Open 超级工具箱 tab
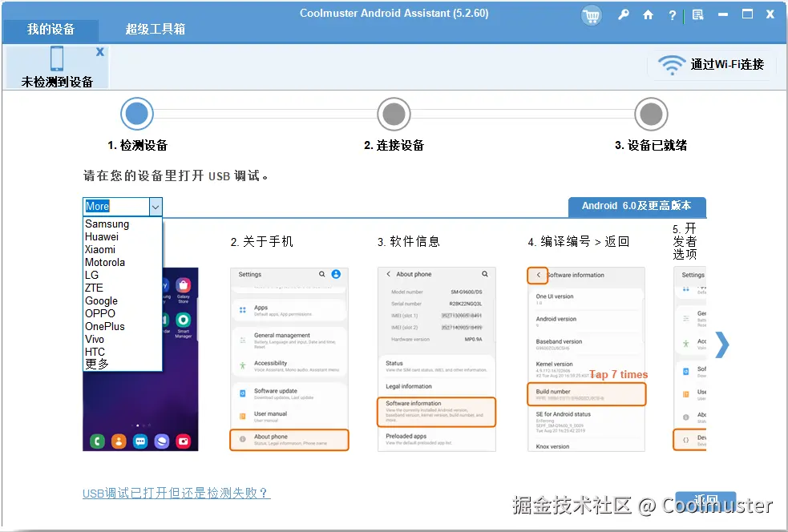Screen dimensions: 788x532 pos(156,29)
